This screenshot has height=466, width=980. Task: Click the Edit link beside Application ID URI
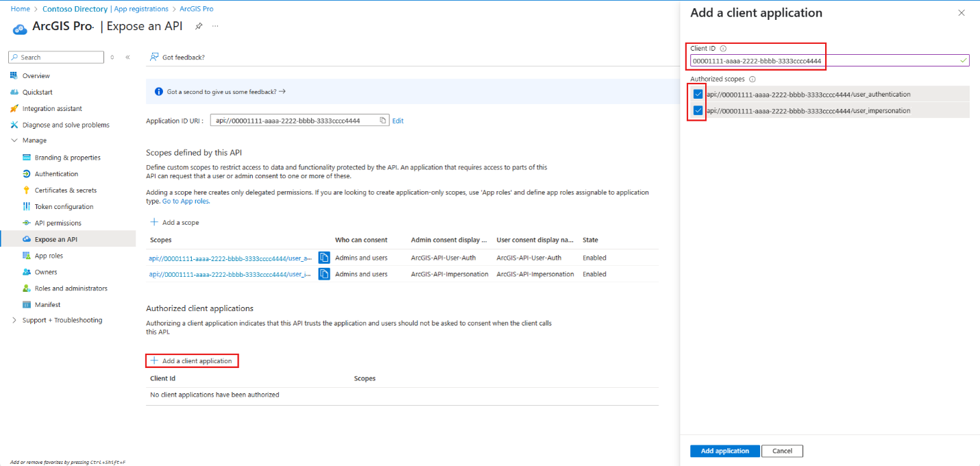coord(397,121)
